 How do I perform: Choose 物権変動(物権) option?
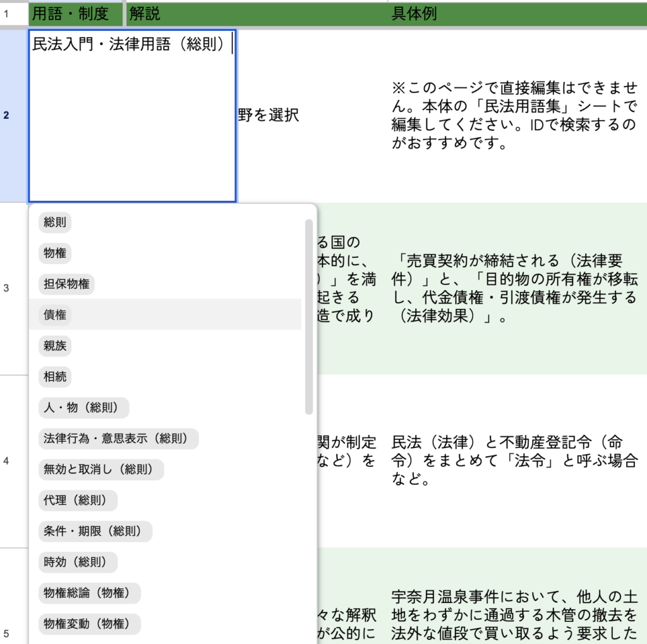(89, 624)
